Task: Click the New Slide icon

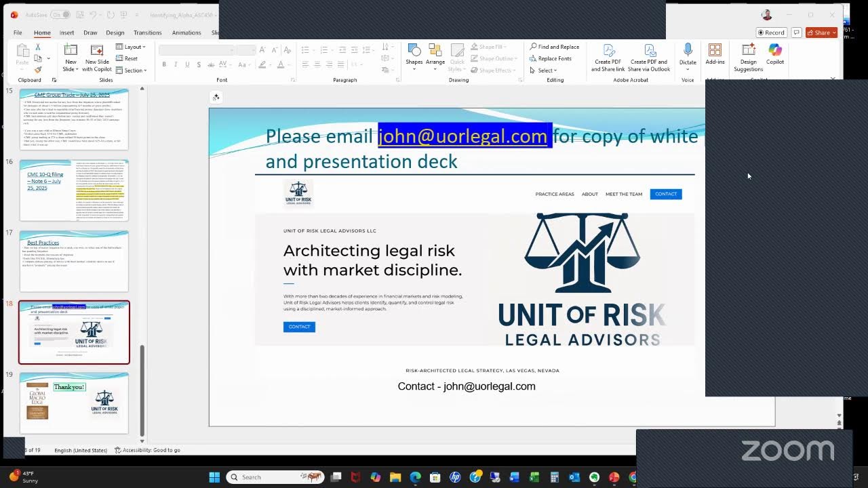Action: [71, 50]
